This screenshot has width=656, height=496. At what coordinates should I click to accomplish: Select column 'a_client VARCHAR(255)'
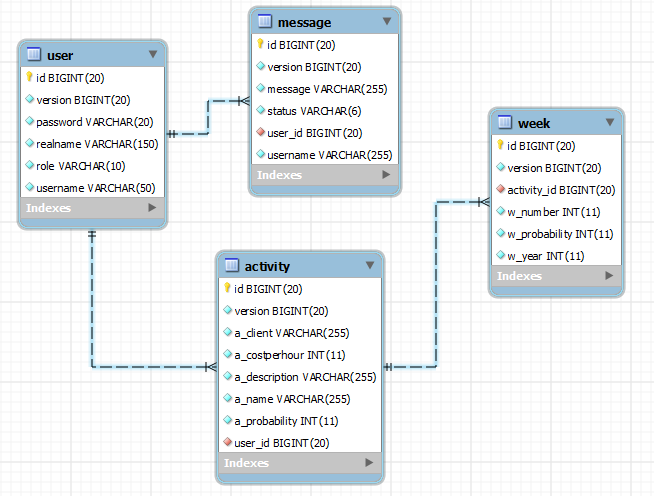[292, 333]
